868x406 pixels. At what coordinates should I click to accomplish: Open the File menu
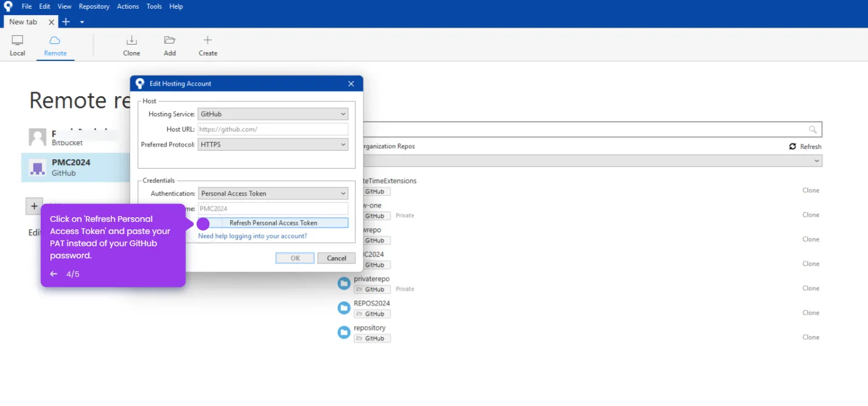[27, 6]
